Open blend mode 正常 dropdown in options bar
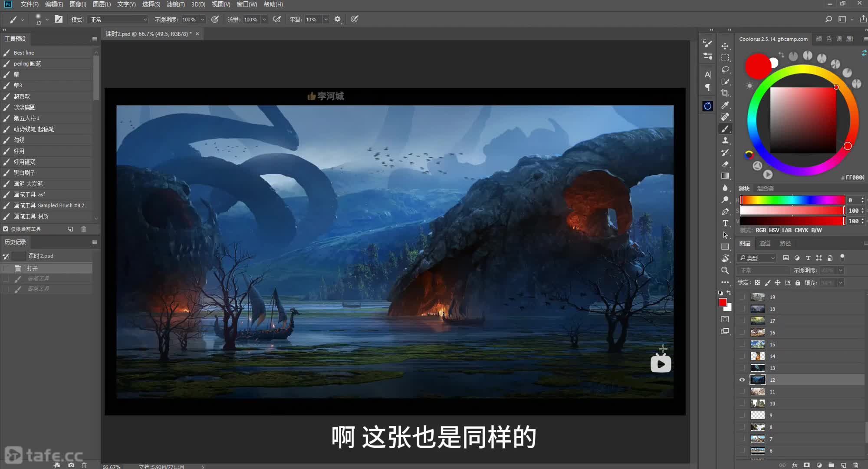This screenshot has width=868, height=469. pyautogui.click(x=118, y=20)
